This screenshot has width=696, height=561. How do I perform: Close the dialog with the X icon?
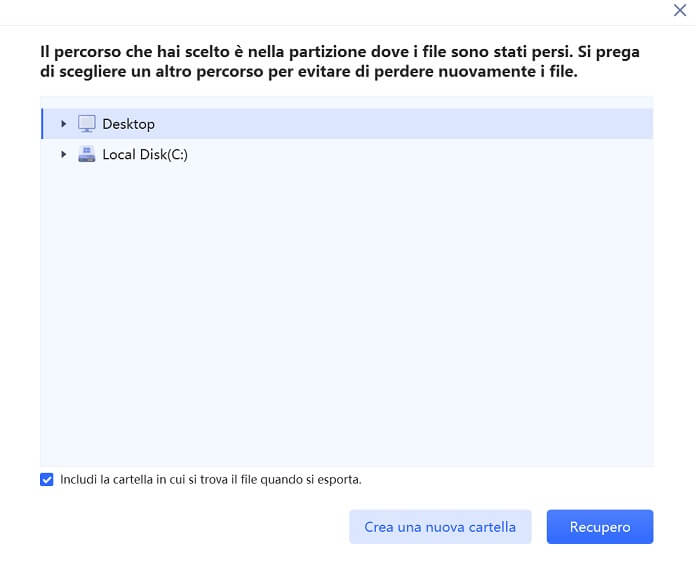pyautogui.click(x=680, y=10)
